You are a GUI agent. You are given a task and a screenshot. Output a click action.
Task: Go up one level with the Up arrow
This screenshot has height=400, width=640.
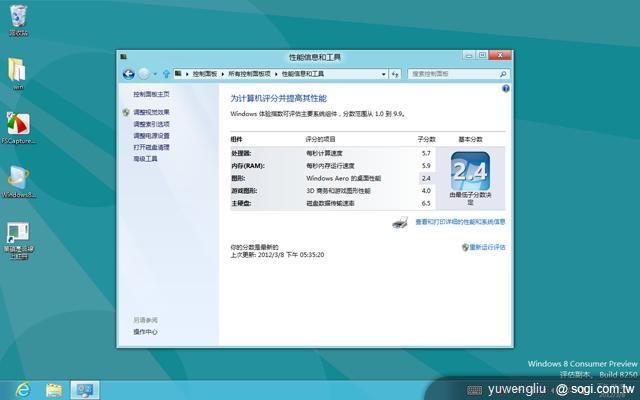click(x=166, y=74)
